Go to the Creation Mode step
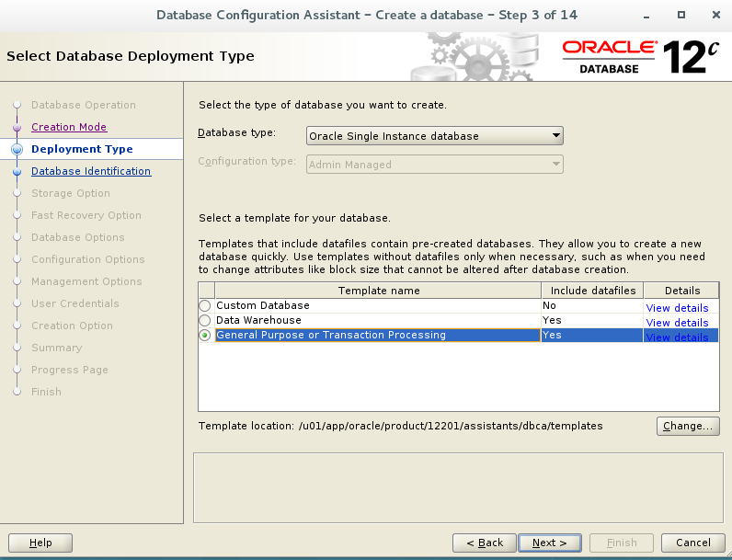732x560 pixels. (69, 127)
